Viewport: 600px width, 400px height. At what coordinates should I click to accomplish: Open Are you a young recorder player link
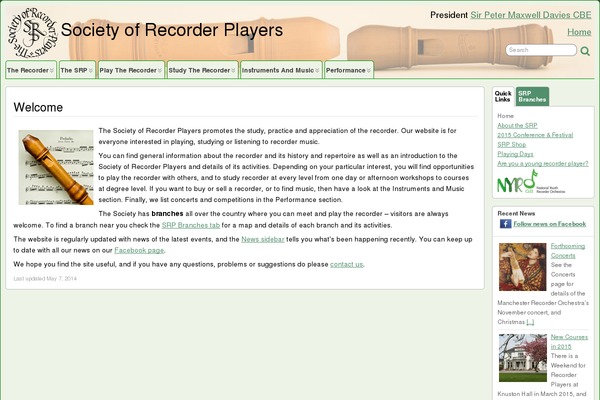(x=543, y=163)
